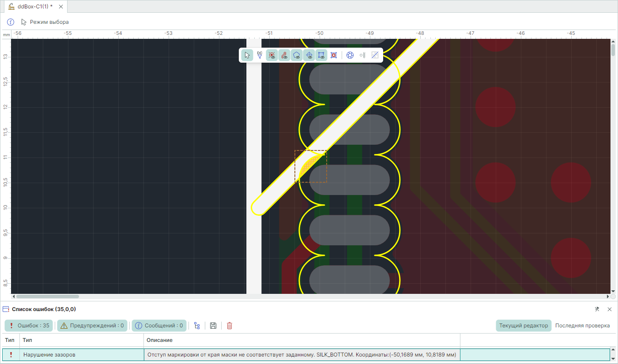Select the Нарушение зазоров error row
This screenshot has width=618, height=364.
coord(82,355)
